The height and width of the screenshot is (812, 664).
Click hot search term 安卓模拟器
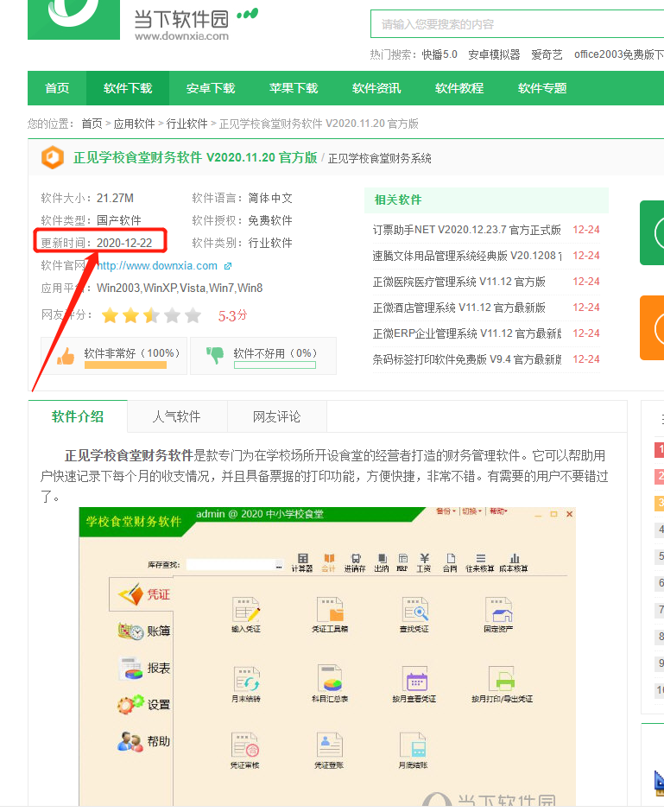[x=494, y=54]
